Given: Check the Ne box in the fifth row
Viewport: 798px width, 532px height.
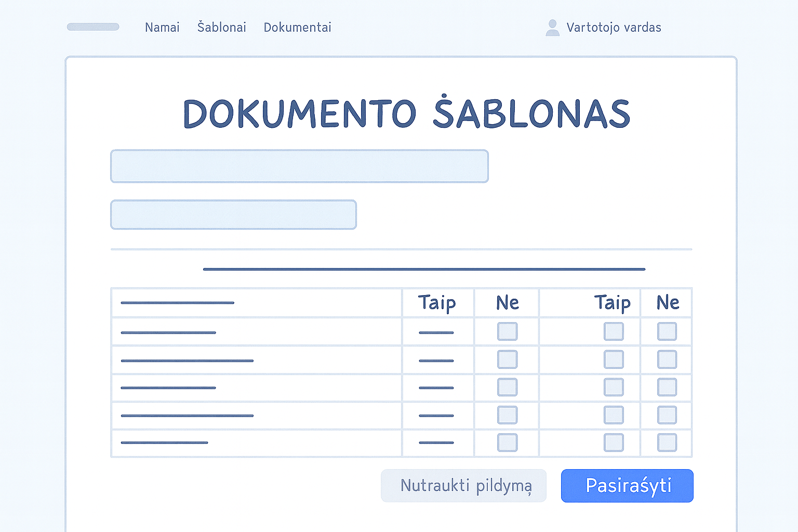Looking at the screenshot, I should (507, 442).
